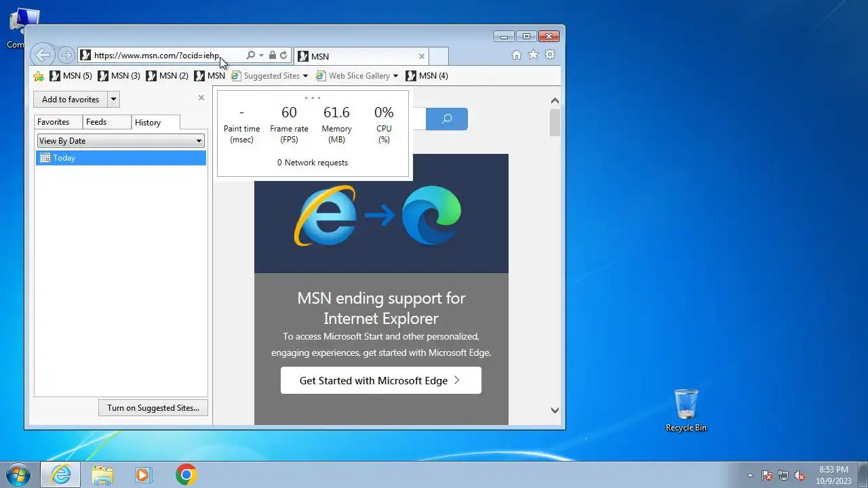The image size is (868, 488).
Task: Close the Favorites Center side pane
Action: (x=201, y=98)
